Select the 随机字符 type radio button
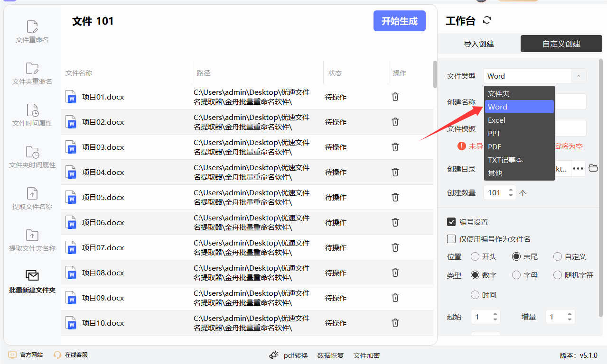The width and height of the screenshot is (607, 364). (558, 275)
